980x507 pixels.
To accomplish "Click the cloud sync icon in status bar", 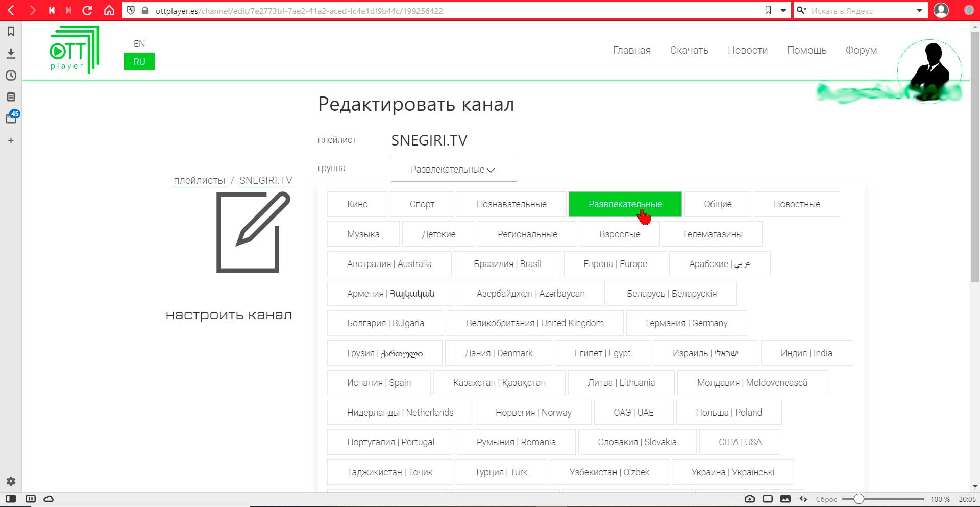I will (48, 499).
